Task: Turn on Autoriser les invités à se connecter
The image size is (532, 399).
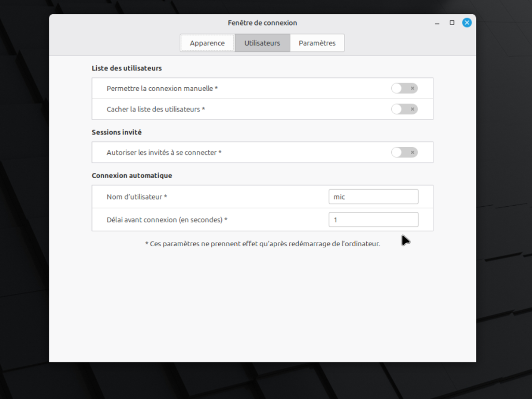Action: 404,152
